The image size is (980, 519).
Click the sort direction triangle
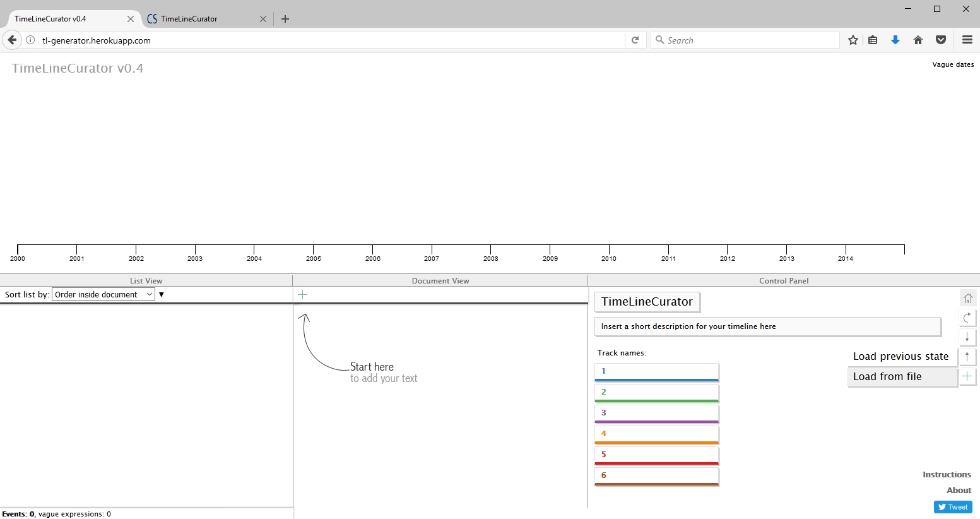point(162,295)
